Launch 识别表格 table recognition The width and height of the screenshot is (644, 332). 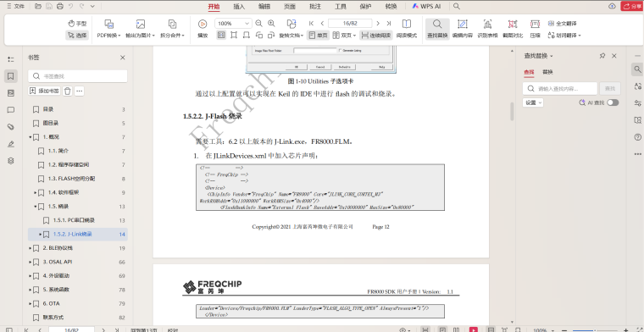(x=487, y=29)
